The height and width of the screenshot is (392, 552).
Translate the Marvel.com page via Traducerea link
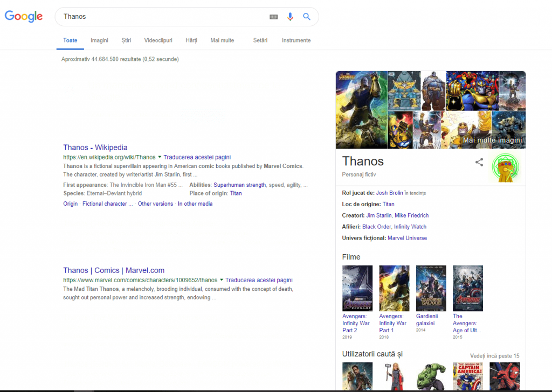tap(259, 280)
